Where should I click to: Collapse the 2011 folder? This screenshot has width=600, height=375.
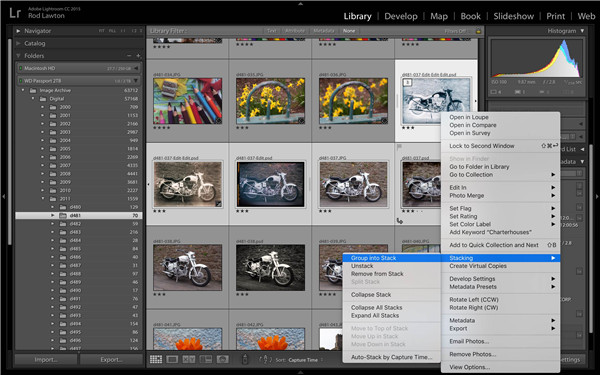(x=43, y=199)
